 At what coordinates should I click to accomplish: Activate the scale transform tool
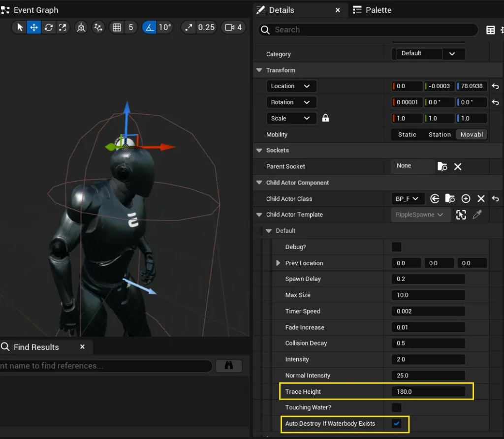63,28
